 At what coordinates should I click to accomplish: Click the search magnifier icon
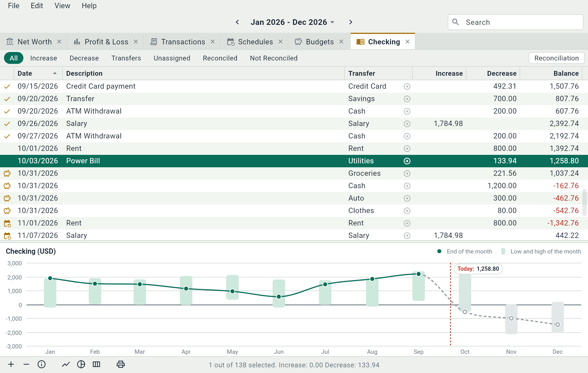(455, 22)
